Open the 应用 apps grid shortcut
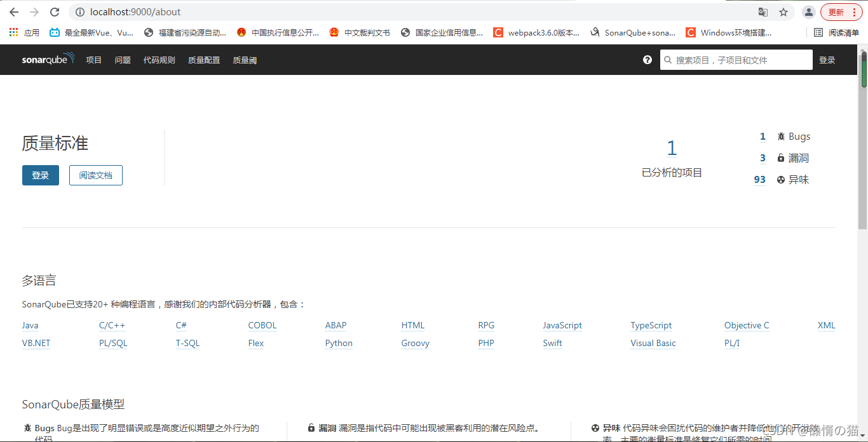The width and height of the screenshot is (868, 442). pos(24,32)
